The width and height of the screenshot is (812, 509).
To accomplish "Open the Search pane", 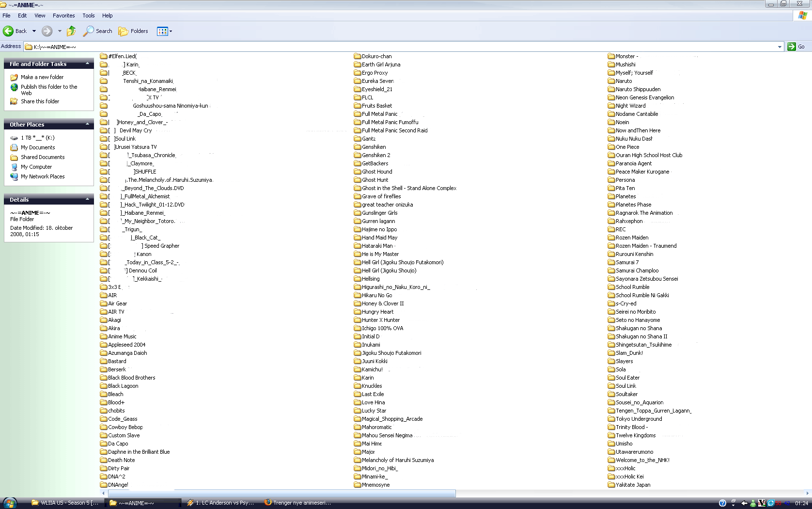I will (x=98, y=31).
